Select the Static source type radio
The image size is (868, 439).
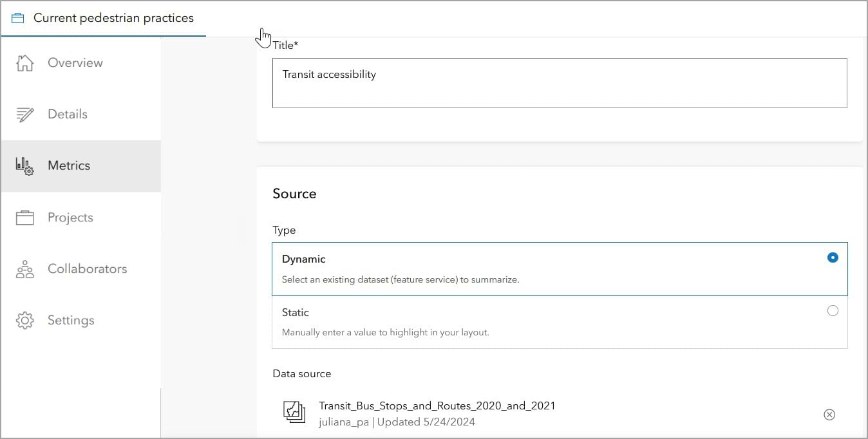(833, 311)
